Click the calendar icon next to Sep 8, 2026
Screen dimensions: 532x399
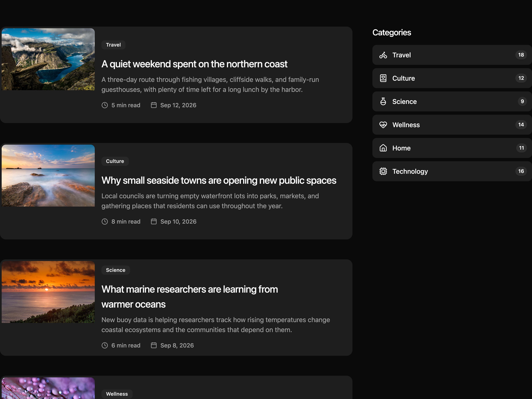154,345
